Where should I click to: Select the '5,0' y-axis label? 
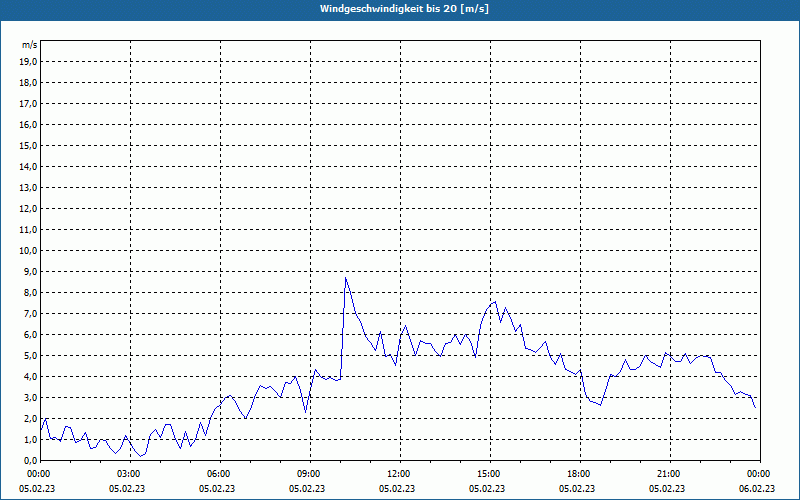coord(30,356)
